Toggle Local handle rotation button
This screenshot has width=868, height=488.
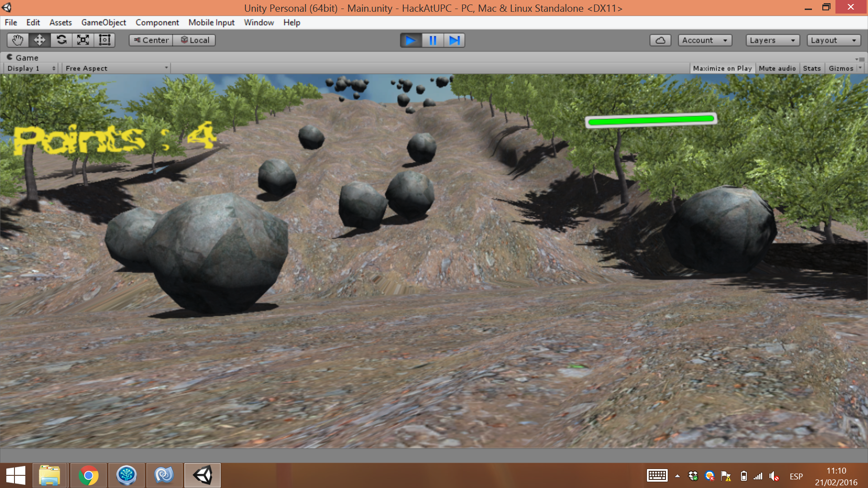pos(195,40)
